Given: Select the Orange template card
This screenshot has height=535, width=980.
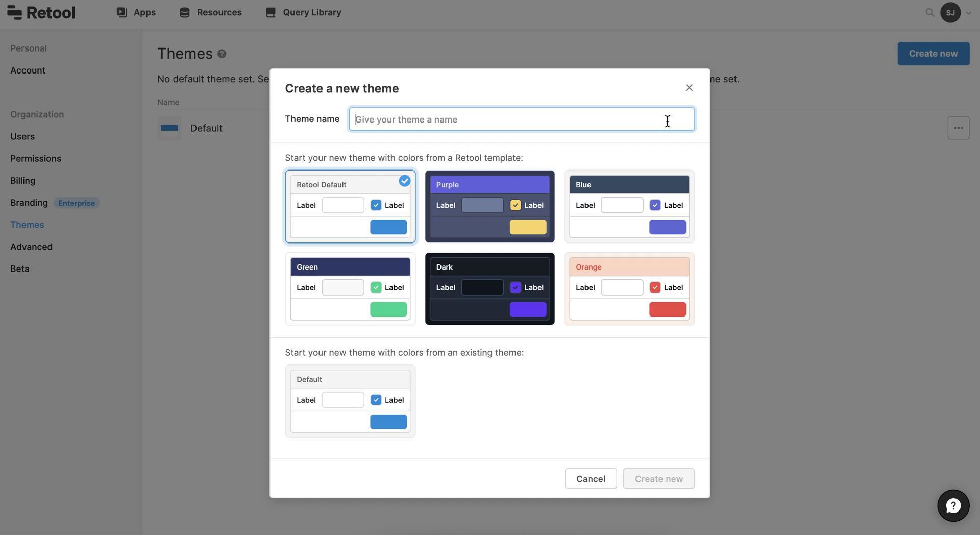Looking at the screenshot, I should point(629,288).
